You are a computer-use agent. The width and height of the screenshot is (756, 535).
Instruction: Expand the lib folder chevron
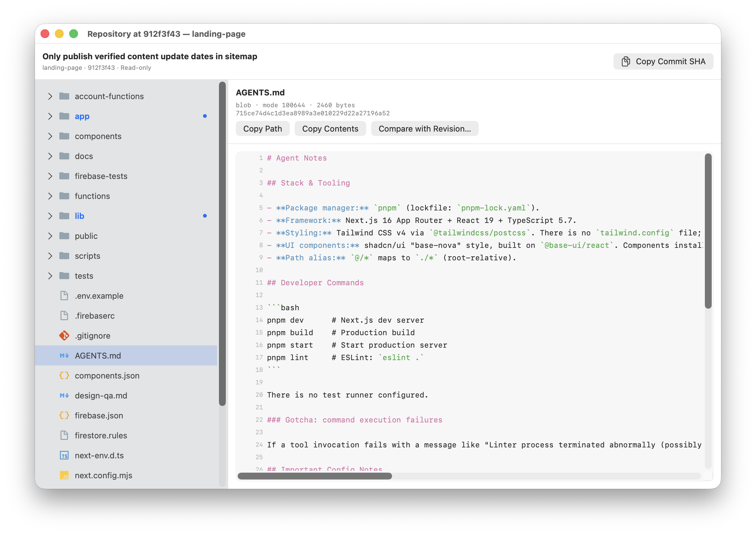click(50, 216)
